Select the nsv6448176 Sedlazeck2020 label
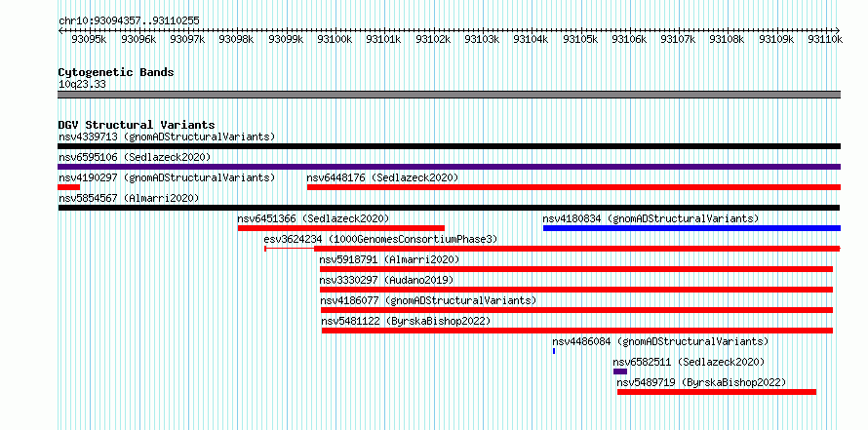The image size is (868, 430). (382, 177)
